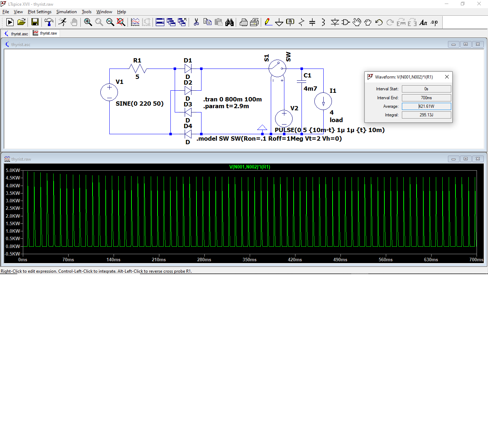The width and height of the screenshot is (488, 448).
Task: Select the Diode component tool
Action: point(335,22)
